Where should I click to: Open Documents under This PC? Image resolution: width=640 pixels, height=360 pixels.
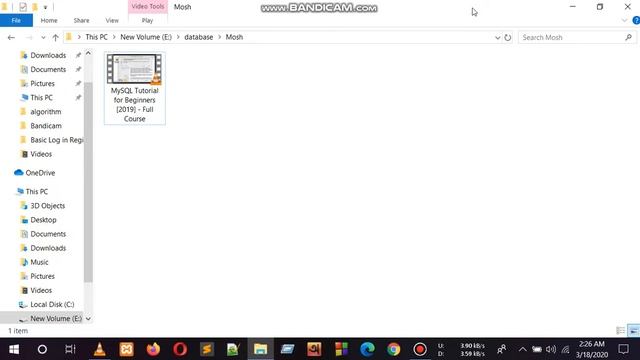pyautogui.click(x=48, y=234)
